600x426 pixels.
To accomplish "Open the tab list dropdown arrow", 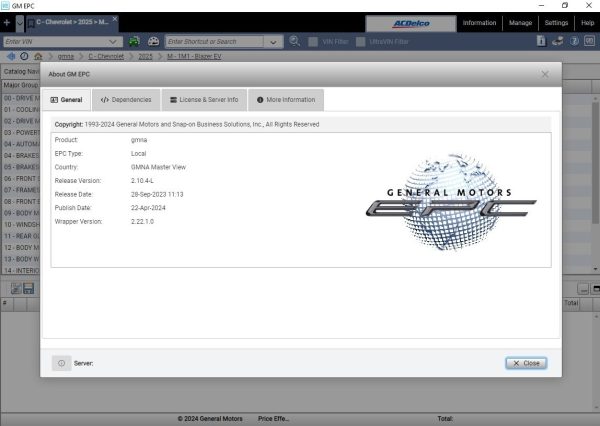I will pyautogui.click(x=20, y=23).
